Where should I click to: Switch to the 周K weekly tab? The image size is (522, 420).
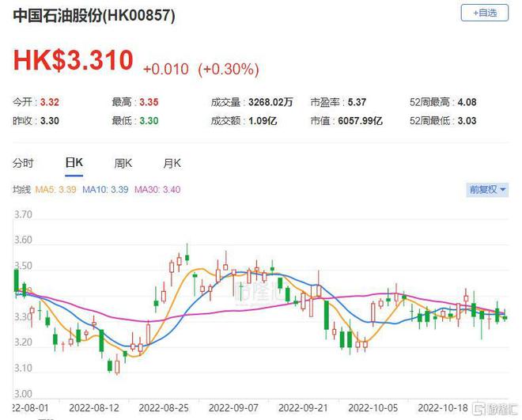pos(123,163)
